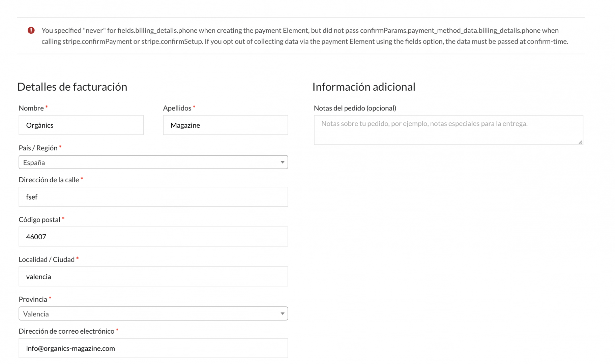Click the Dirección de correo electrónico label

tap(66, 331)
